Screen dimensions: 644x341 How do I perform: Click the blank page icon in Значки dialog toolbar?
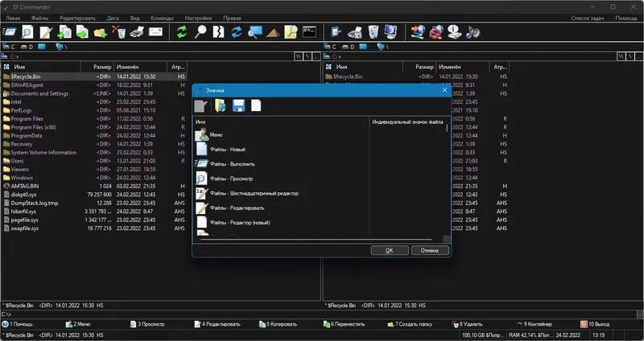(x=256, y=106)
